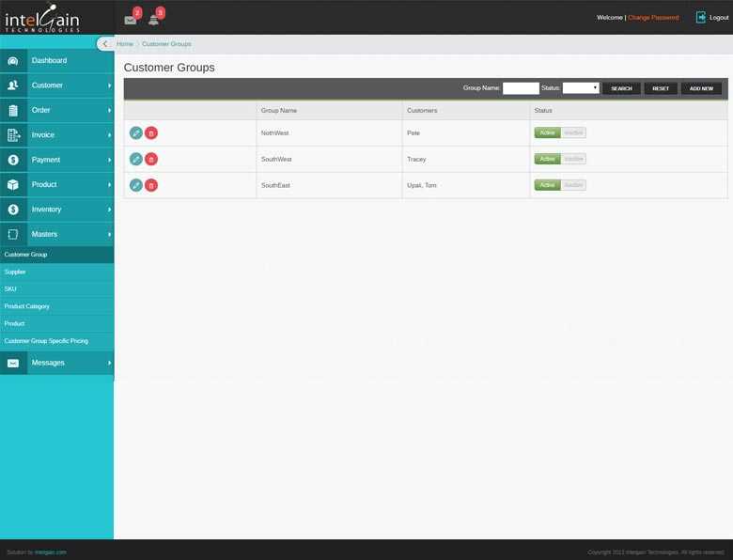The image size is (733, 560).
Task: Click the ADD NEW button
Action: [x=701, y=88]
